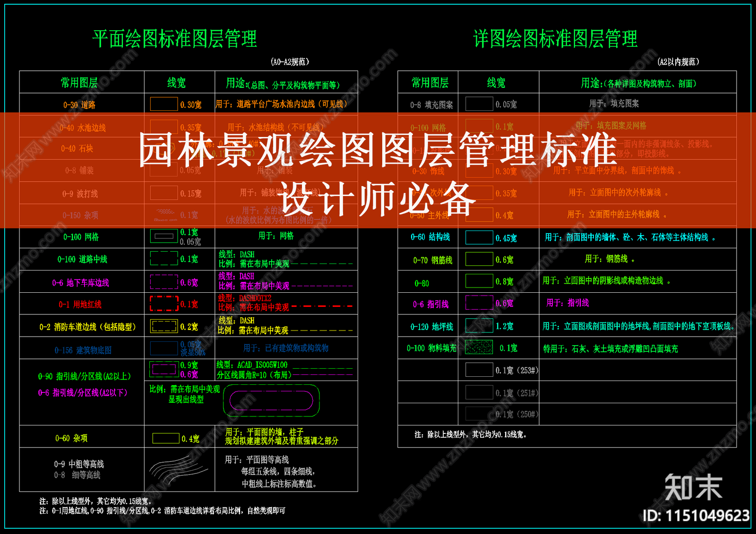Click '比例: 需在布局中美观 显现出线型' note
Image resolution: width=756 pixels, height=534 pixels.
(x=185, y=394)
